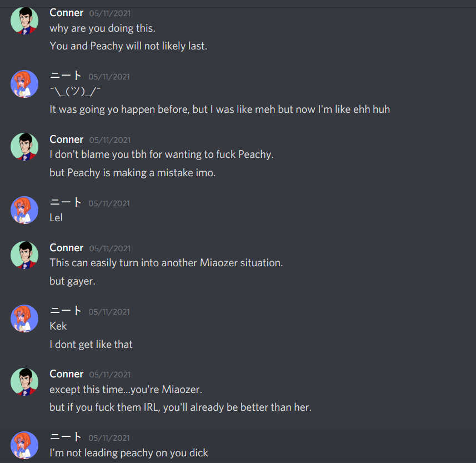Click the ニート username above the shrug emoticon
Screen dimensions: 476x463
tap(66, 76)
